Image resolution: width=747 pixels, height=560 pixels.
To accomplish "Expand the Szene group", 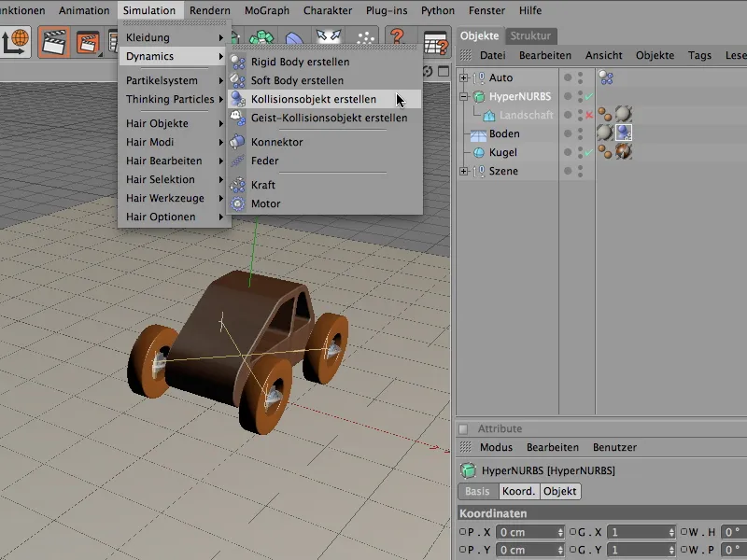I will coord(465,172).
